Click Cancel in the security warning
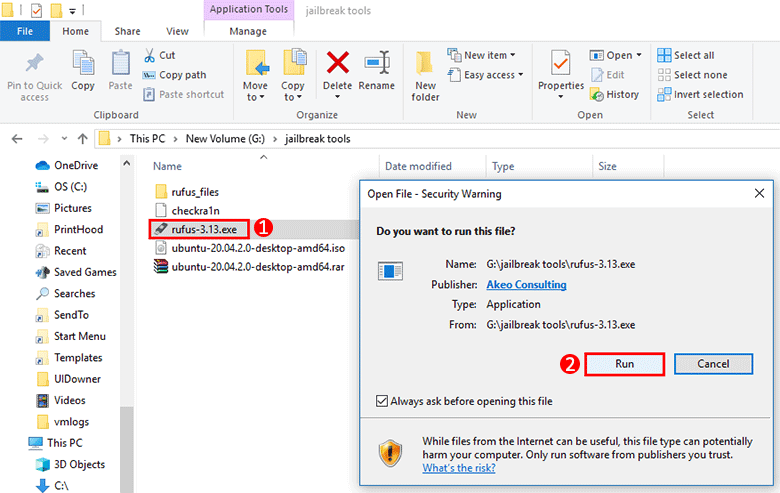Image resolution: width=780 pixels, height=493 pixels. tap(713, 364)
